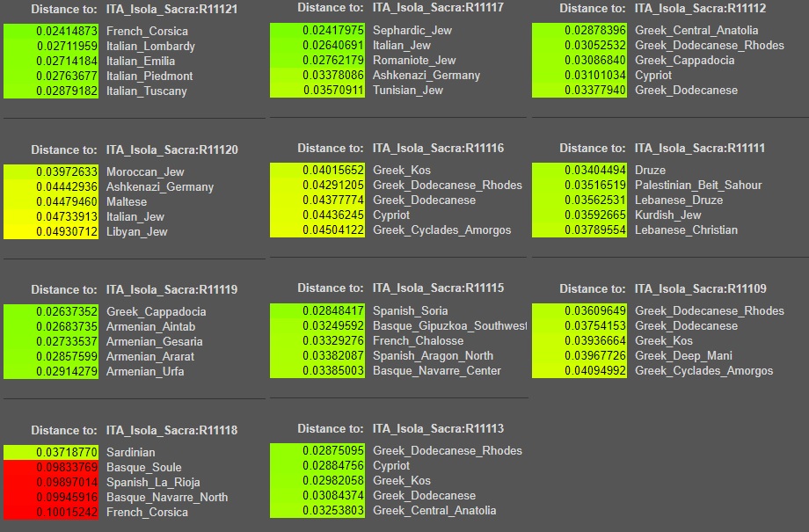
Task: Select the Sardinian row label
Action: (130, 452)
